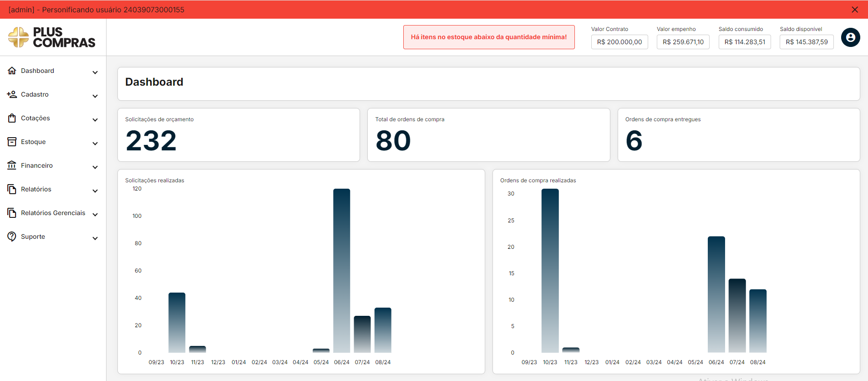The image size is (868, 381).
Task: Open the Financeiro menu item
Action: 37,165
